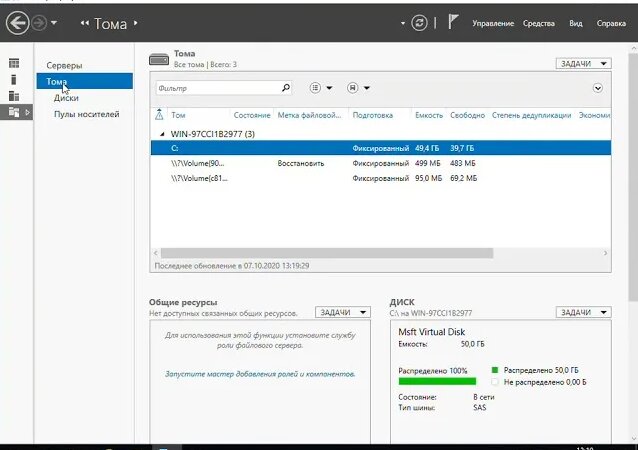This screenshot has width=638, height=450.
Task: Sort by Метка файловой column header
Action: [309, 115]
